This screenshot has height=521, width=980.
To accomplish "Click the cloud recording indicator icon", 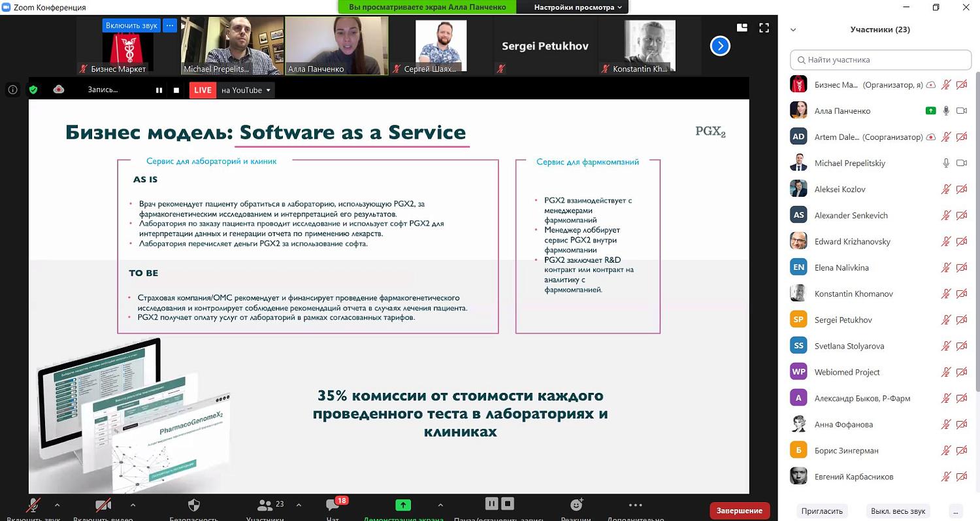I will (59, 90).
